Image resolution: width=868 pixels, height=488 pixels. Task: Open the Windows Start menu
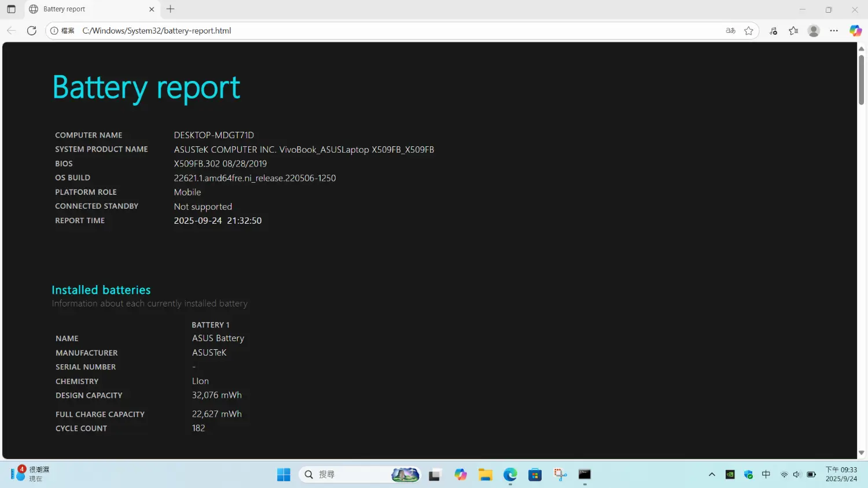point(284,475)
